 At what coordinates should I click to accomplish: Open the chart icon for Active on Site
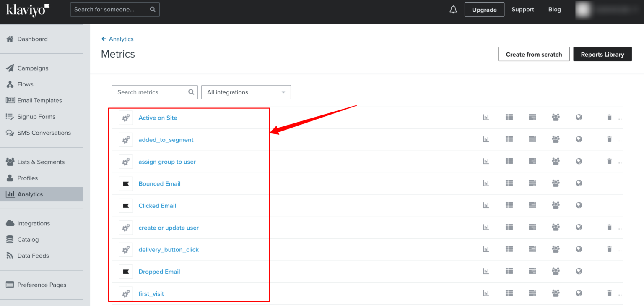[x=486, y=117]
